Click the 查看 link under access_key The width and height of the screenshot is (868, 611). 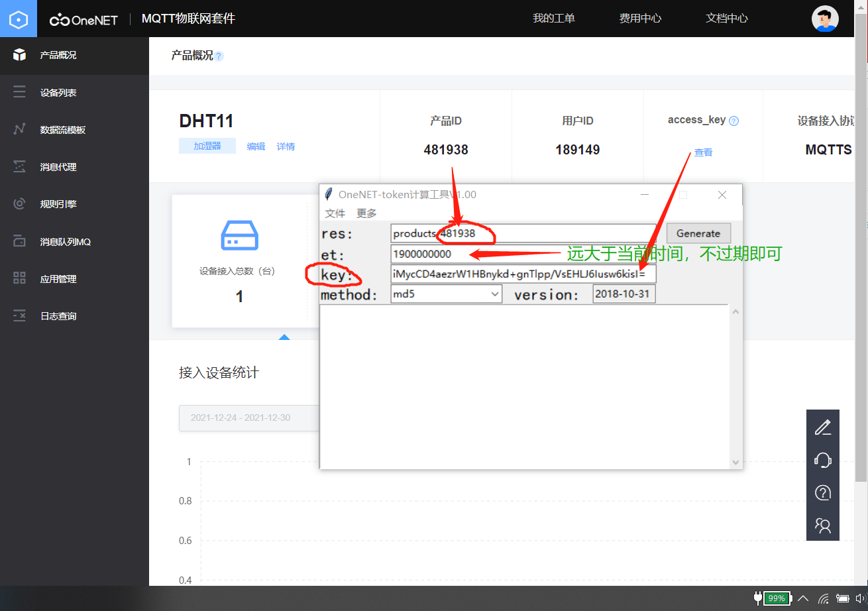click(x=702, y=152)
